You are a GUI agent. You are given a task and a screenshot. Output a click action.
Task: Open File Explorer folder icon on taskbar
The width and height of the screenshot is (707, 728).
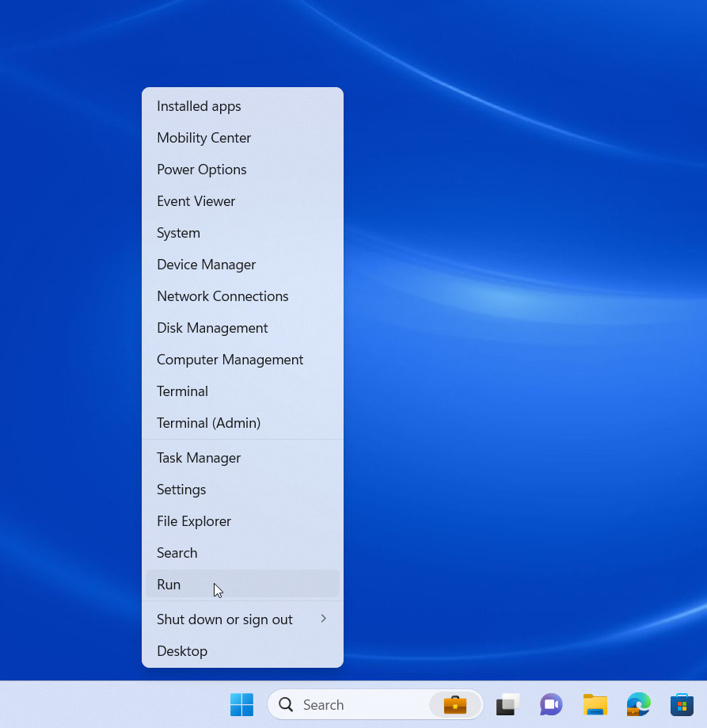pos(595,704)
